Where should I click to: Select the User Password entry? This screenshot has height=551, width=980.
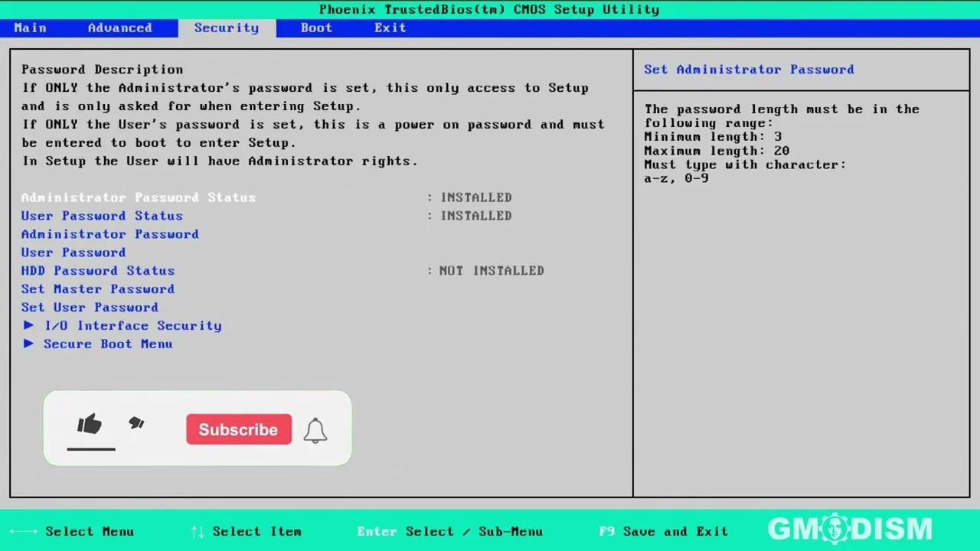pyautogui.click(x=73, y=252)
